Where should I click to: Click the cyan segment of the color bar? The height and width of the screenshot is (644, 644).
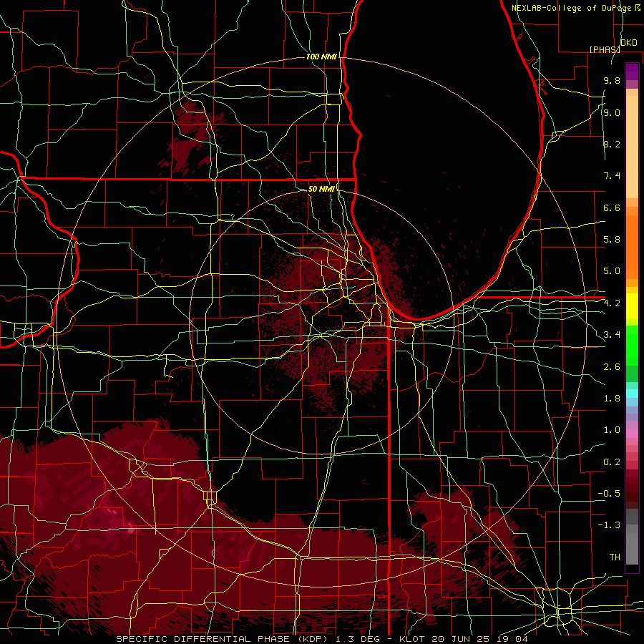[632, 394]
